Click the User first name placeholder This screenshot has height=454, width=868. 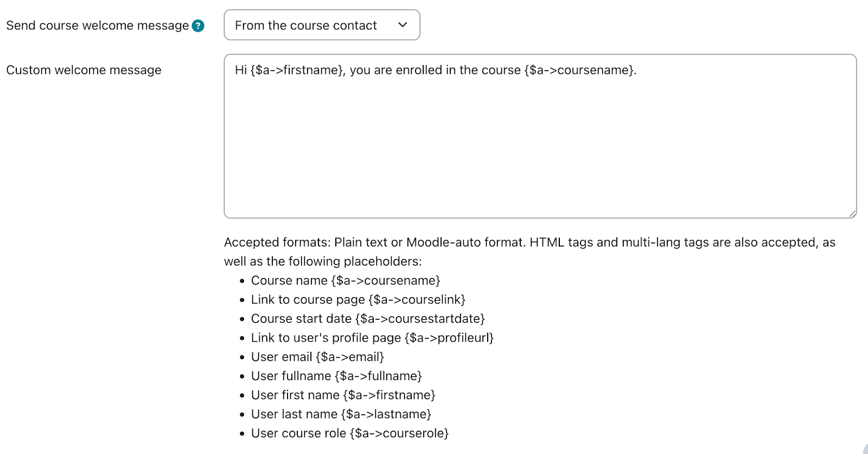[343, 395]
